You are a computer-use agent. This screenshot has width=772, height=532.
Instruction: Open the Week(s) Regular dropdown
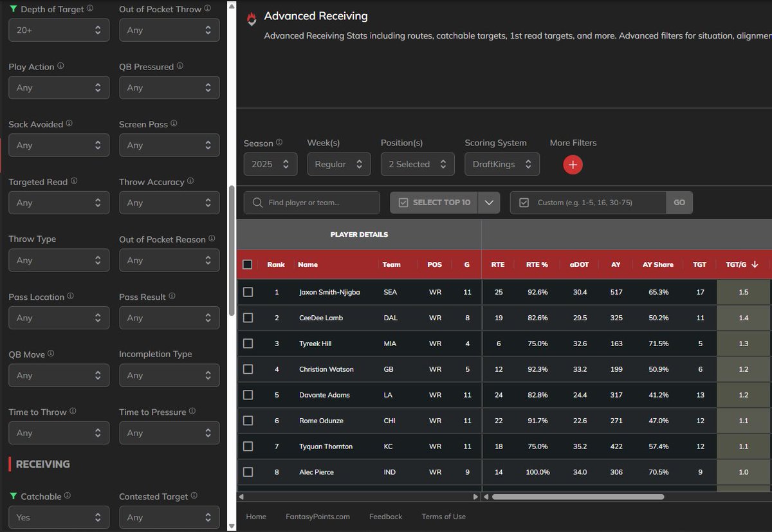click(339, 164)
